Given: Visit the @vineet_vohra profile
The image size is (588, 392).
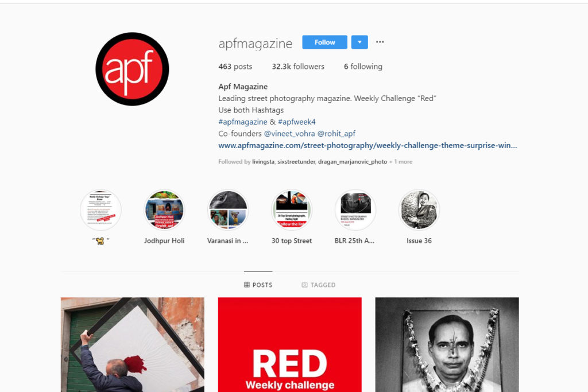Looking at the screenshot, I should [289, 133].
